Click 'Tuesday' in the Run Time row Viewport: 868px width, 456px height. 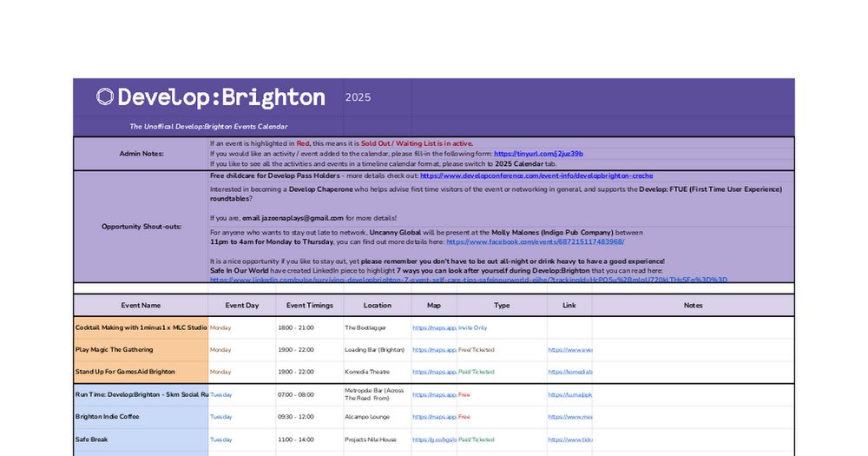coord(220,395)
